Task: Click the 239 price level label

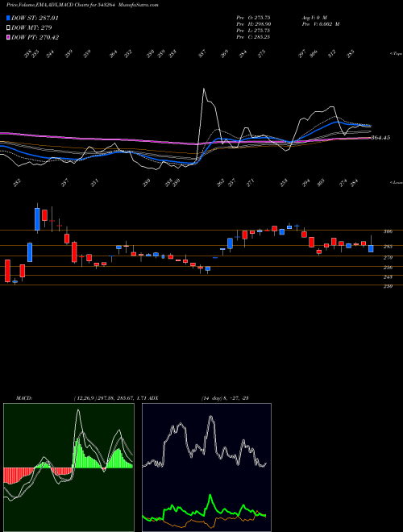Action: click(388, 286)
